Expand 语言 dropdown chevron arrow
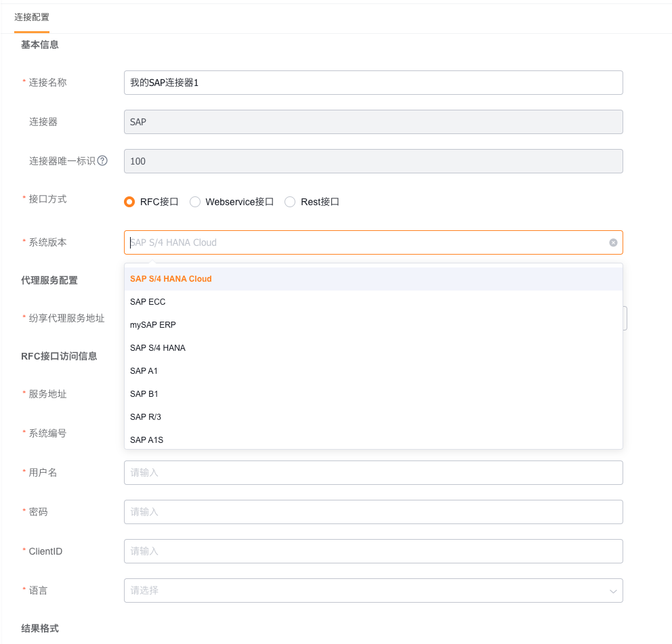672x644 pixels. tap(613, 591)
